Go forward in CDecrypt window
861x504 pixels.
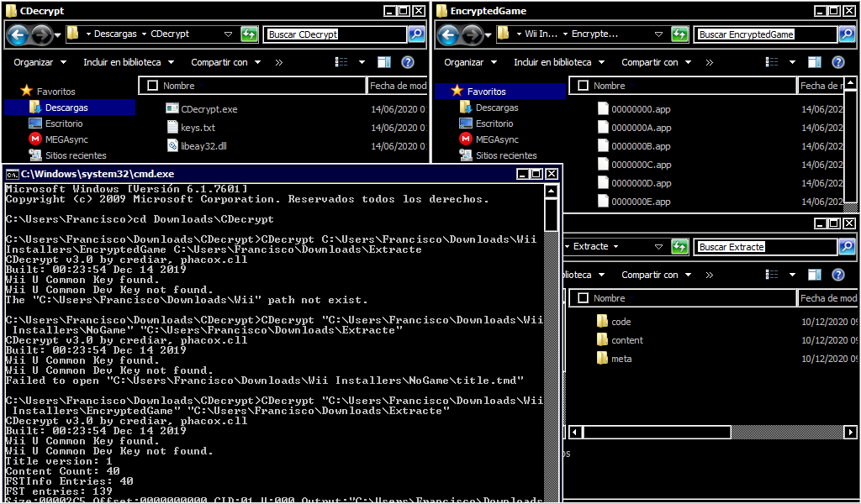[x=41, y=35]
